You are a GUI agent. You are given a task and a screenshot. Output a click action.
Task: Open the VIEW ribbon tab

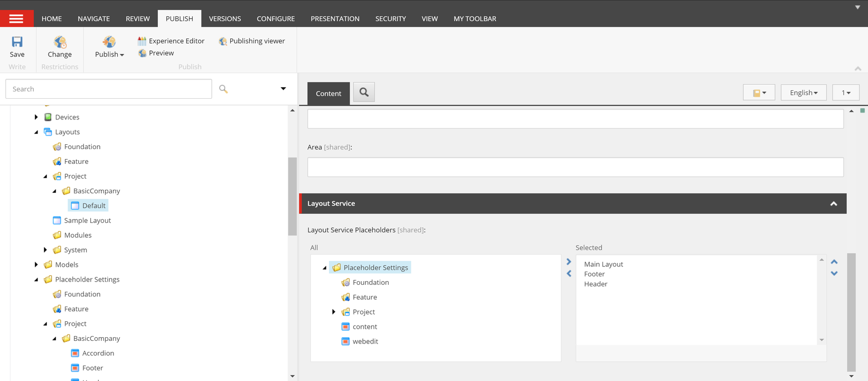click(430, 18)
